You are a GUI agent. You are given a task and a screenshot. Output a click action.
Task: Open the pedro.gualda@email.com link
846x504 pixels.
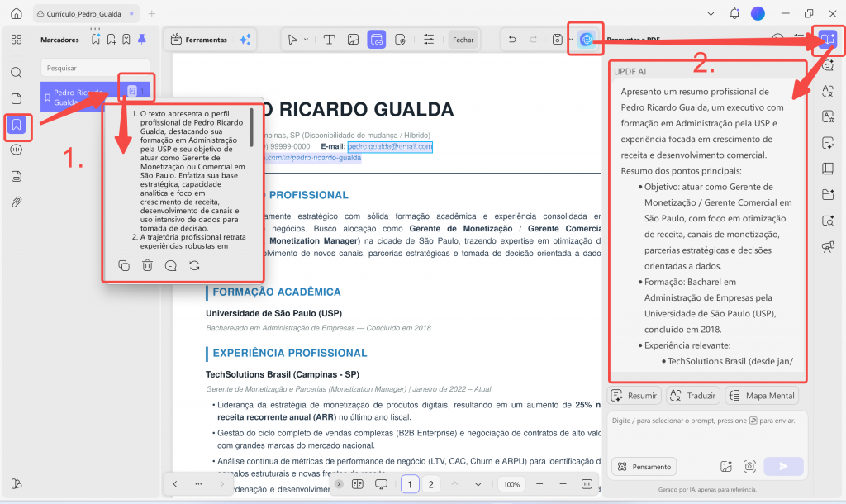[x=390, y=146]
